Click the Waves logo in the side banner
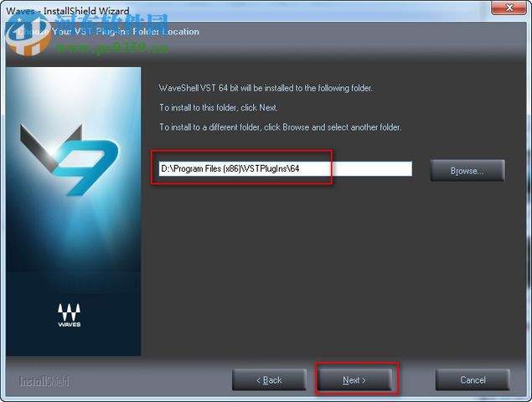Viewport: 532px width, 402px height. pyautogui.click(x=70, y=315)
